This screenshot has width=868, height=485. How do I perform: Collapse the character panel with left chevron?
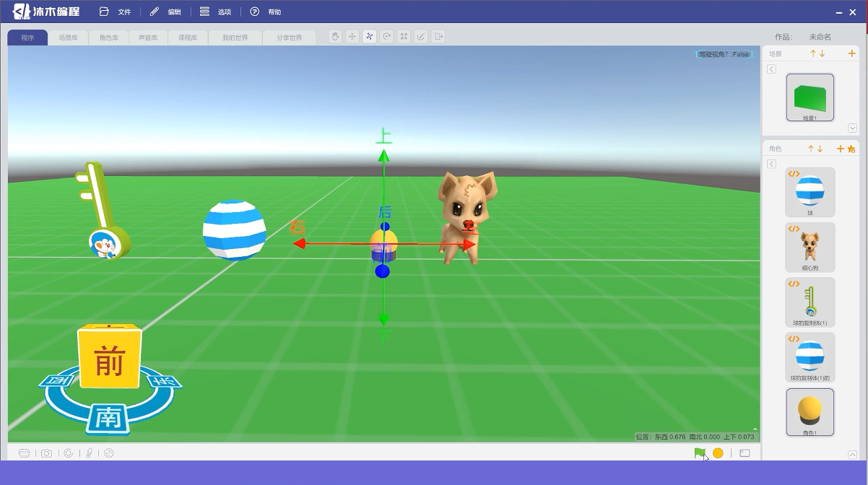(x=771, y=164)
